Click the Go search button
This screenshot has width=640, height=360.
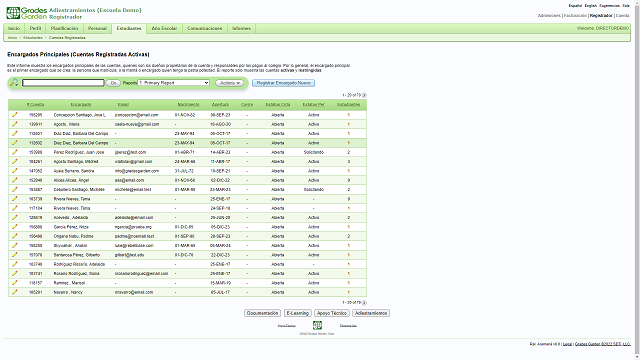coord(113,83)
